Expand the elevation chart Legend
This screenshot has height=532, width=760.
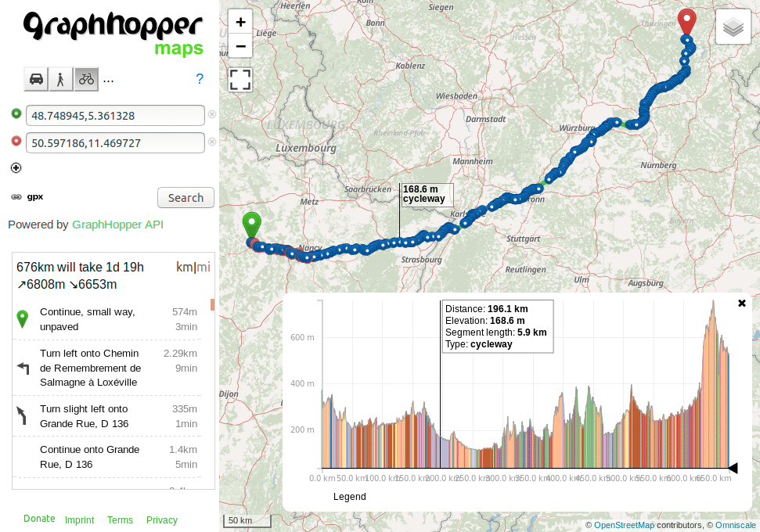[349, 496]
